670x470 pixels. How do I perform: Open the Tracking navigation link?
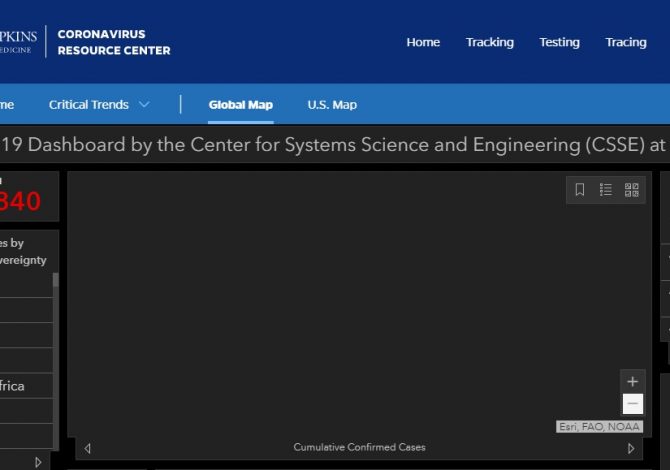click(490, 42)
